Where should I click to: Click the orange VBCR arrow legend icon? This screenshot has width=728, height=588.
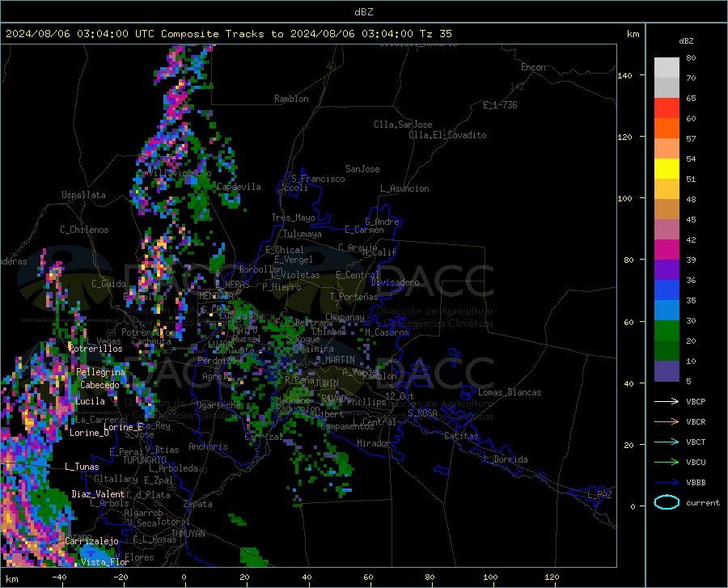coord(667,422)
